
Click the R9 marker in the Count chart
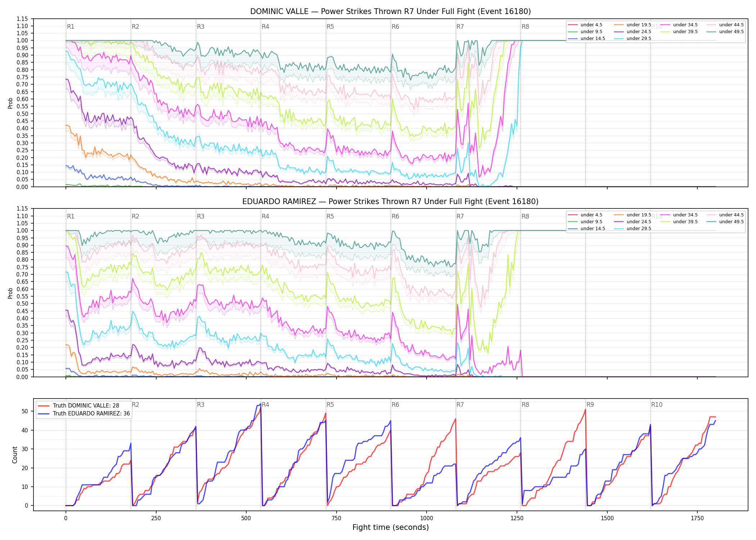(x=590, y=405)
